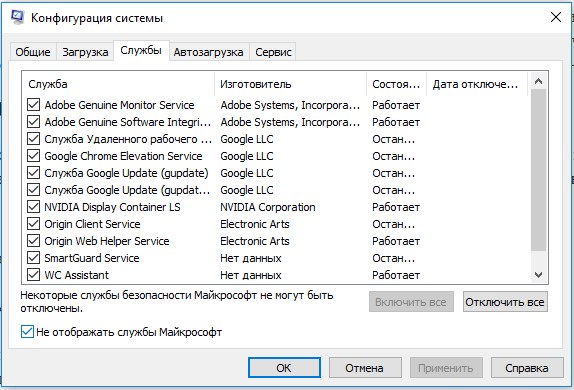Select the Origin Web Helper Service row name
The image size is (574, 390).
coord(107,241)
